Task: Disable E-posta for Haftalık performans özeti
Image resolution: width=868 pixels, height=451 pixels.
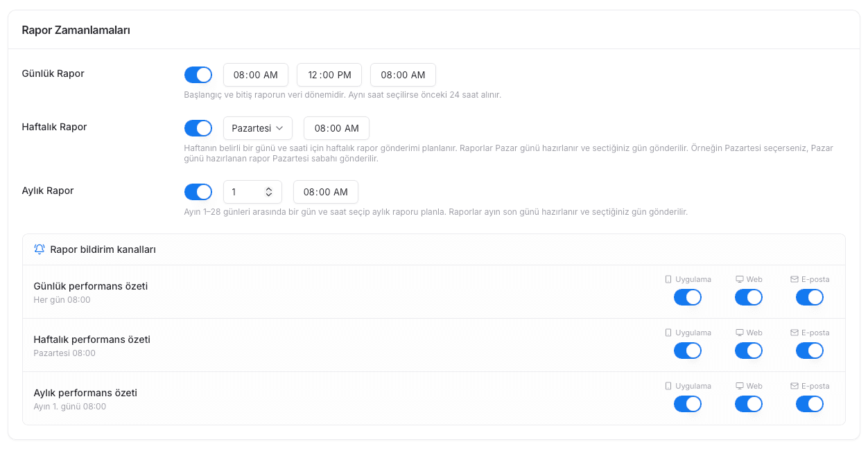Action: coord(810,351)
